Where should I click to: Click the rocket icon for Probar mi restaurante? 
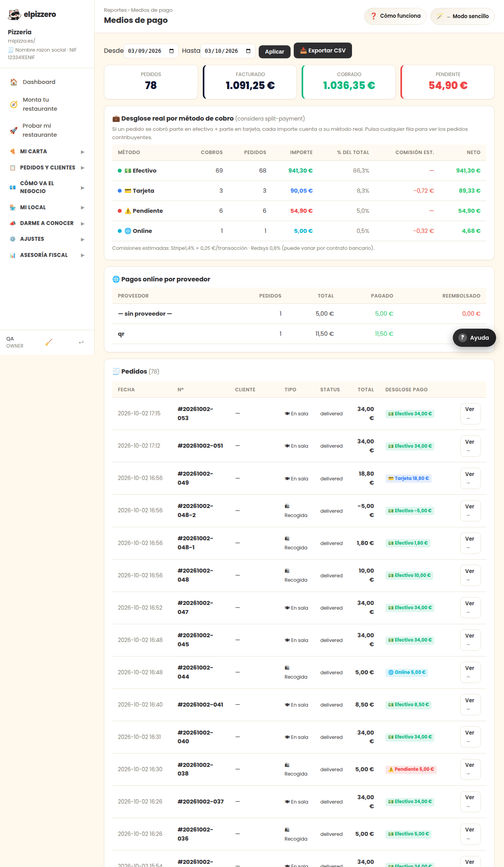point(14,130)
